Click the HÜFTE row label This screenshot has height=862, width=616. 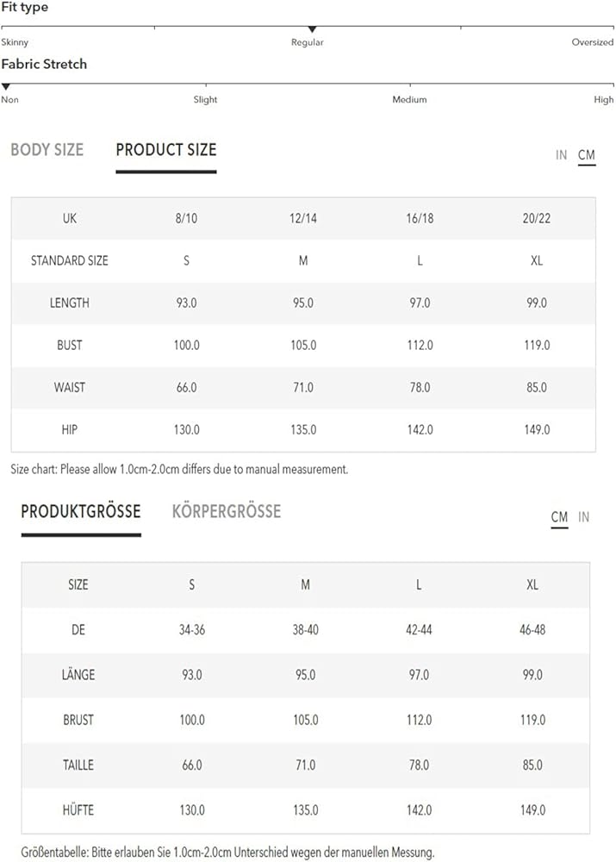78,810
